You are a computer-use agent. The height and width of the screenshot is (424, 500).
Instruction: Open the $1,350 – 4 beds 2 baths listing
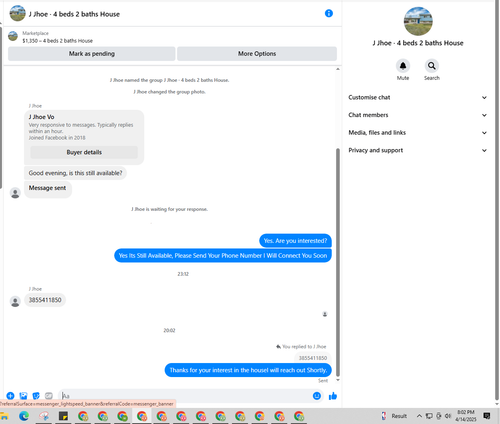(x=57, y=41)
